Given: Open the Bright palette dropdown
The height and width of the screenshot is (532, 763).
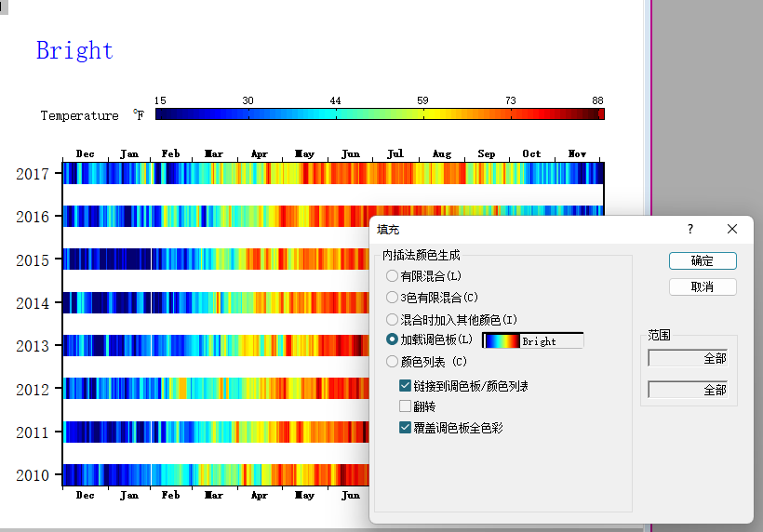Looking at the screenshot, I should click(532, 341).
